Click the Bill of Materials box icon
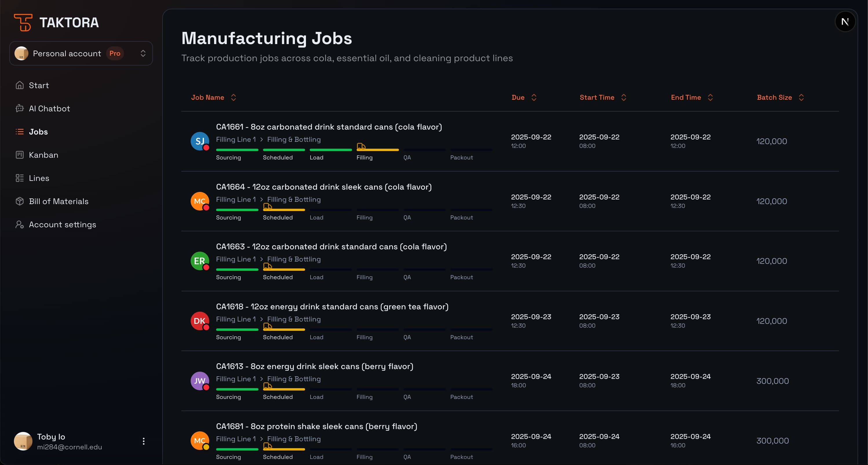This screenshot has height=465, width=868. [x=20, y=201]
